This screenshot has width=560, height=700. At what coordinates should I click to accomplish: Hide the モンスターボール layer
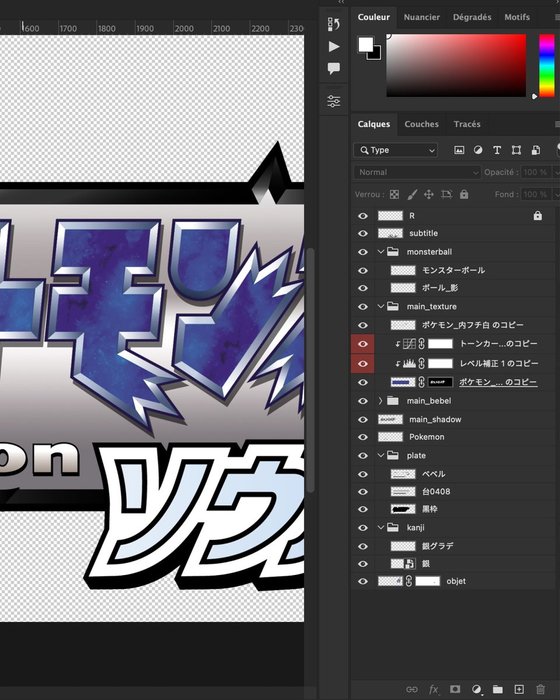point(363,270)
